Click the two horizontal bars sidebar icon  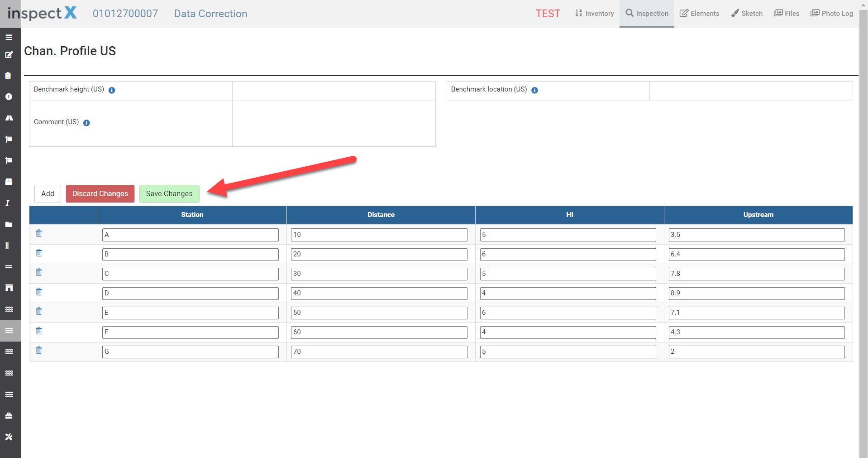coord(9,267)
